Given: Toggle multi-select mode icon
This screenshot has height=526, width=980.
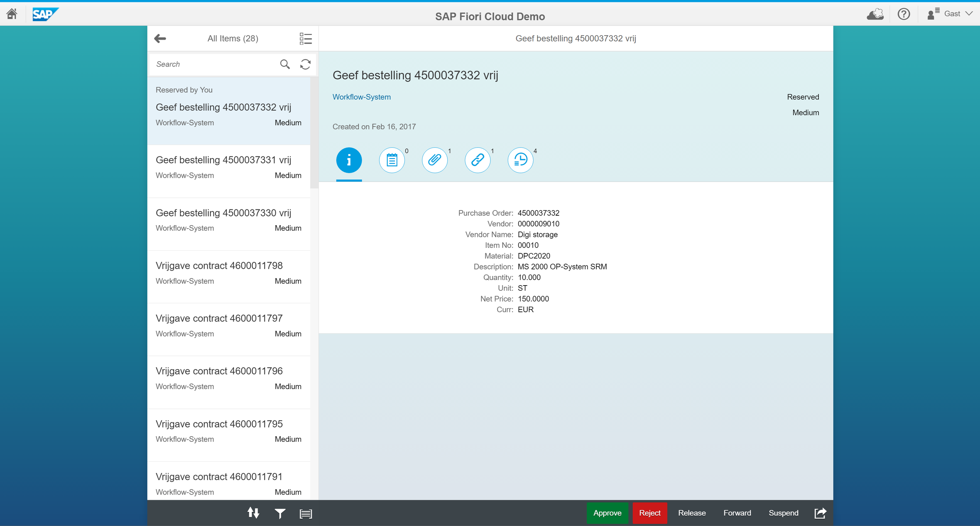Looking at the screenshot, I should tap(305, 38).
